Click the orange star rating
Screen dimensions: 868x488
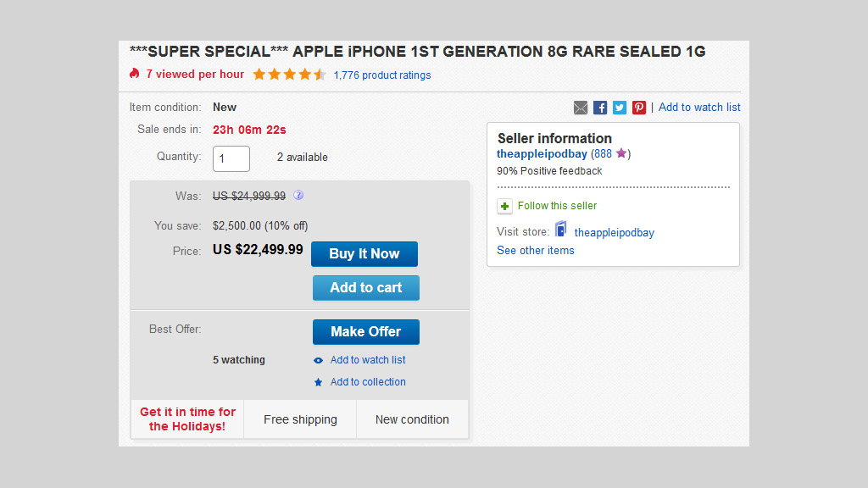(x=289, y=75)
